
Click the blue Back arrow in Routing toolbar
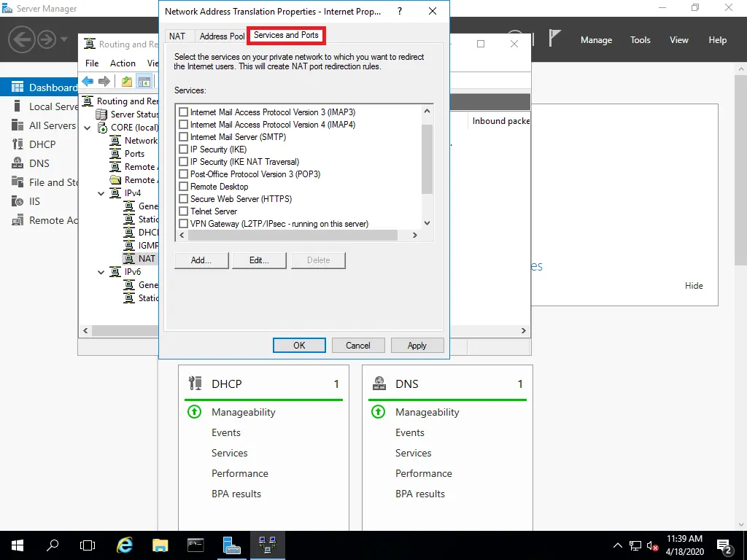(88, 82)
